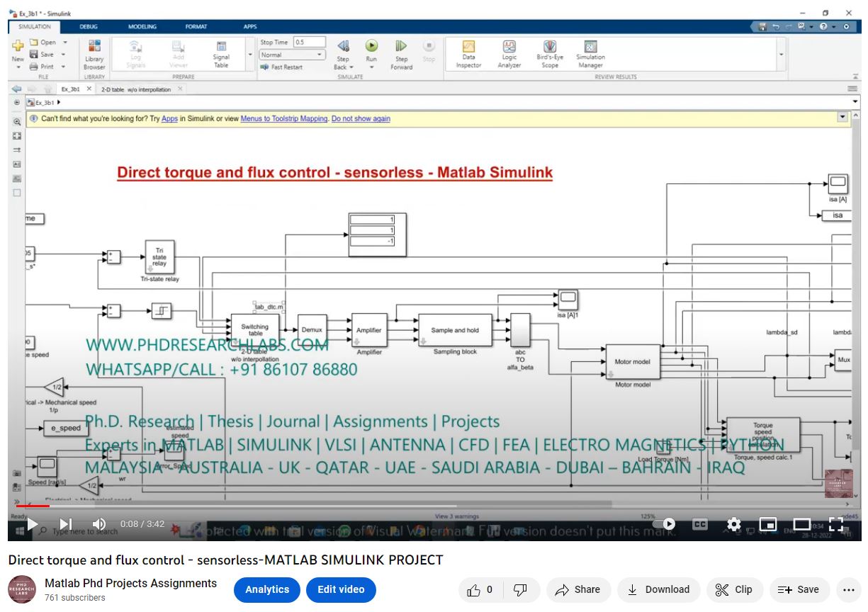Open the Clip button
This screenshot has width=868, height=612.
pyautogui.click(x=734, y=589)
